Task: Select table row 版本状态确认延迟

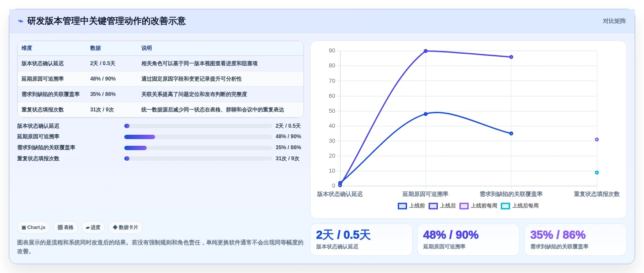Action: [160, 63]
